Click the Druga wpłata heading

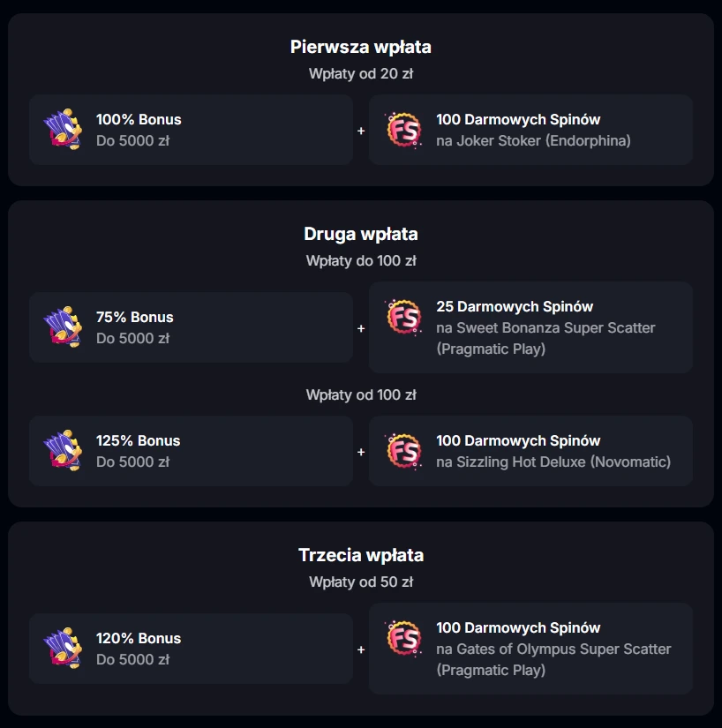pyautogui.click(x=361, y=234)
